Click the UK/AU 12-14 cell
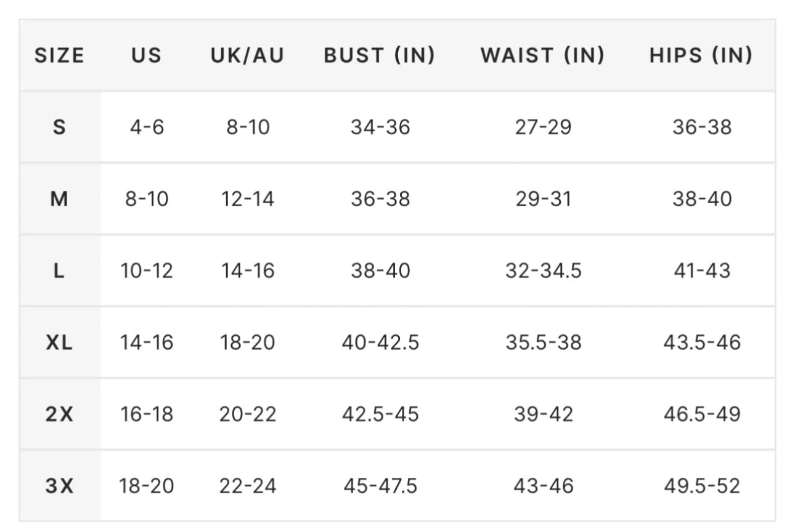Screen dimensions: 795x532 [x=248, y=199]
